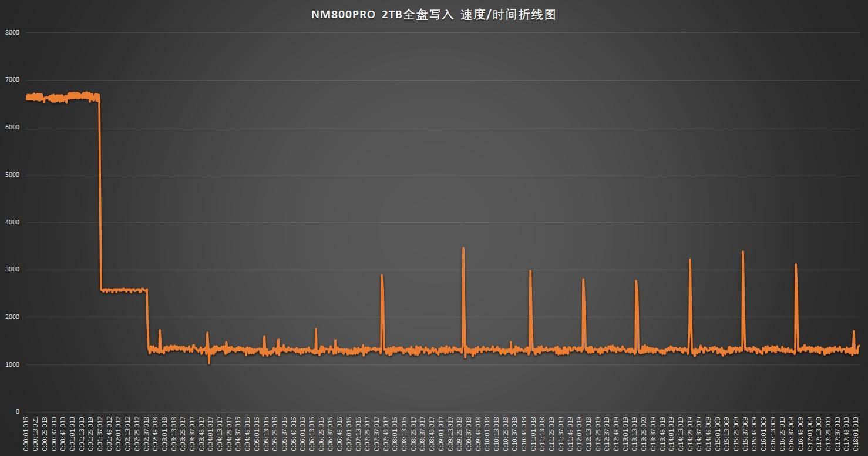The image size is (868, 456).
Task: Select the x-axis time label 0:02:37:018
Action: (x=147, y=434)
